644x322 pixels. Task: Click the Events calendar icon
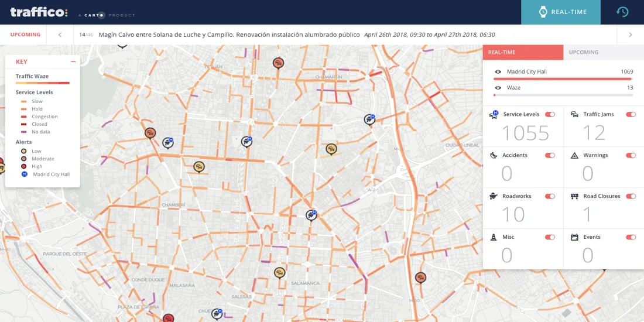point(575,237)
